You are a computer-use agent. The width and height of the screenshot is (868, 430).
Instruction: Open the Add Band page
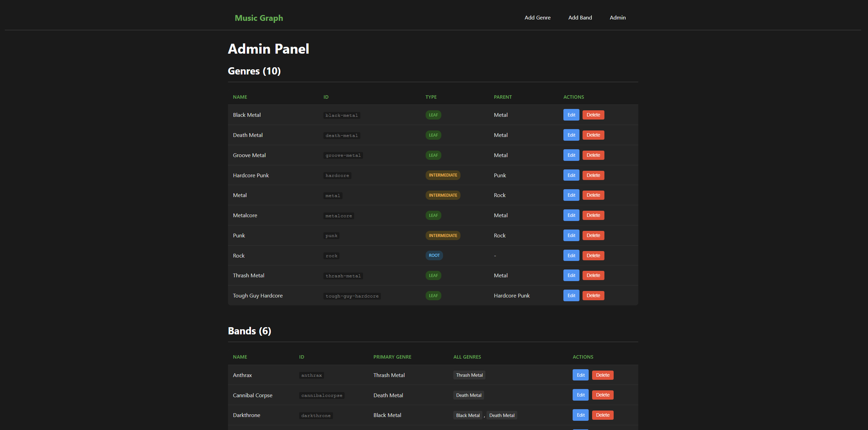(x=580, y=17)
